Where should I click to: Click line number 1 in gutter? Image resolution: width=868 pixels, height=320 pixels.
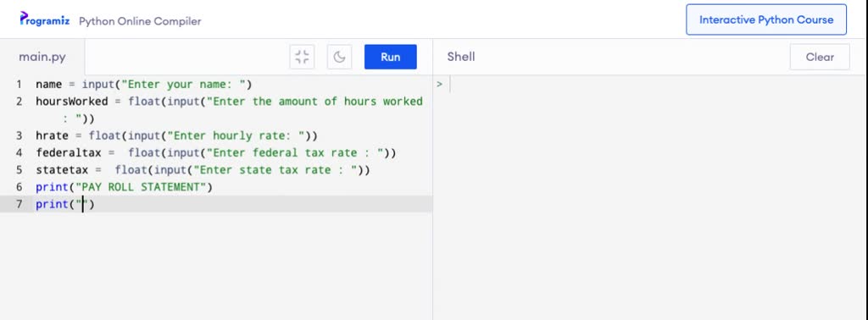[x=19, y=85]
